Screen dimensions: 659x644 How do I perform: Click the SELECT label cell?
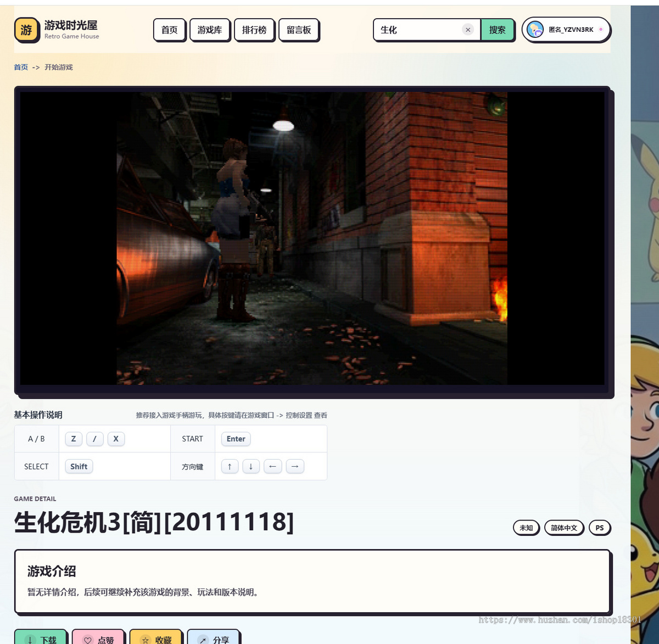coord(36,466)
